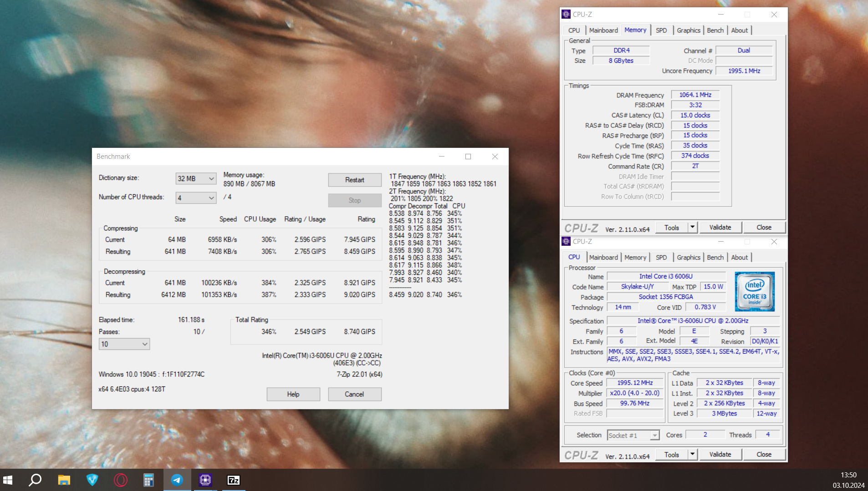868x491 pixels.
Task: Select Bench tab in lower CPU-Z window
Action: (715, 258)
